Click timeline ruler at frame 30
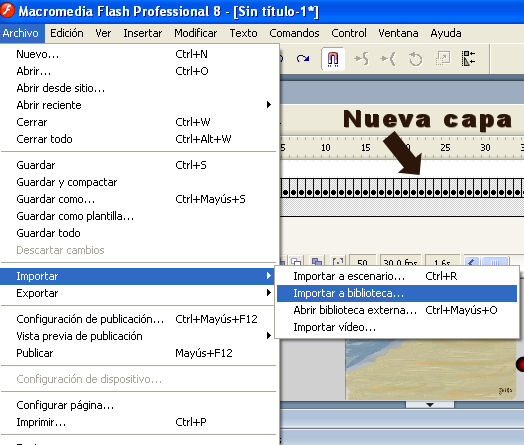 (x=485, y=147)
